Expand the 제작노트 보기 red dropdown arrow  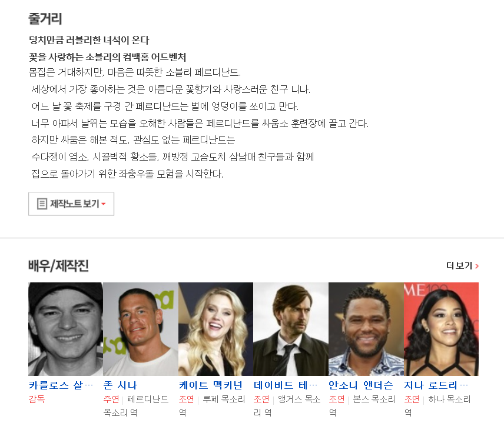(104, 204)
